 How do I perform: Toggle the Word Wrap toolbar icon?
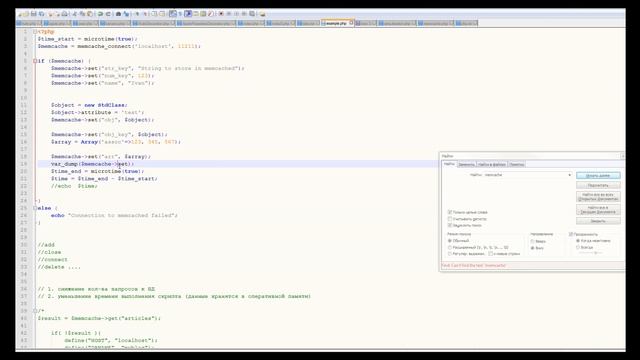(x=173, y=14)
